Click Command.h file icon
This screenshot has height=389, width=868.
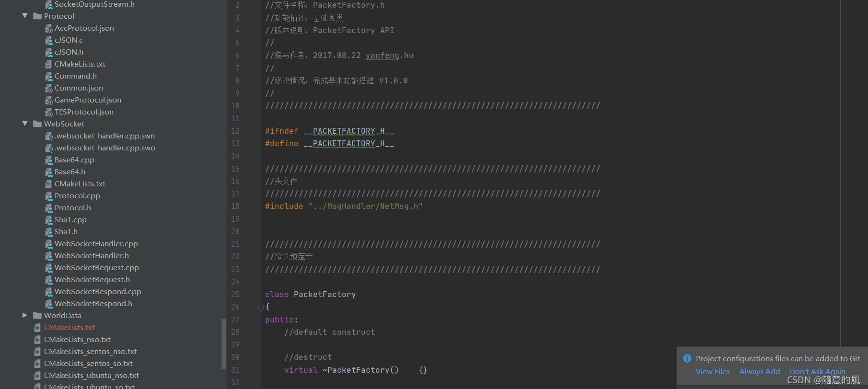click(x=49, y=76)
